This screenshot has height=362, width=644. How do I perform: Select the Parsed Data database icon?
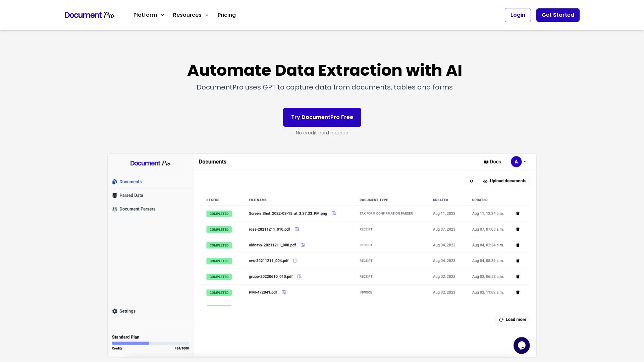[x=115, y=195]
